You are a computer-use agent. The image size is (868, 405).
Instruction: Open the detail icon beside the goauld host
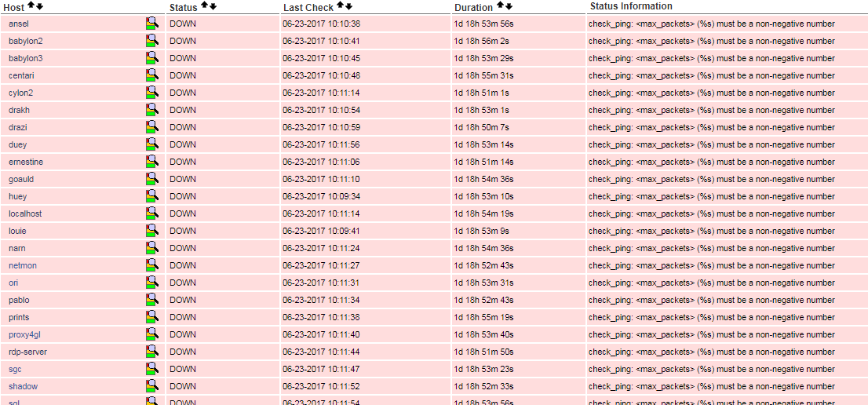(151, 179)
